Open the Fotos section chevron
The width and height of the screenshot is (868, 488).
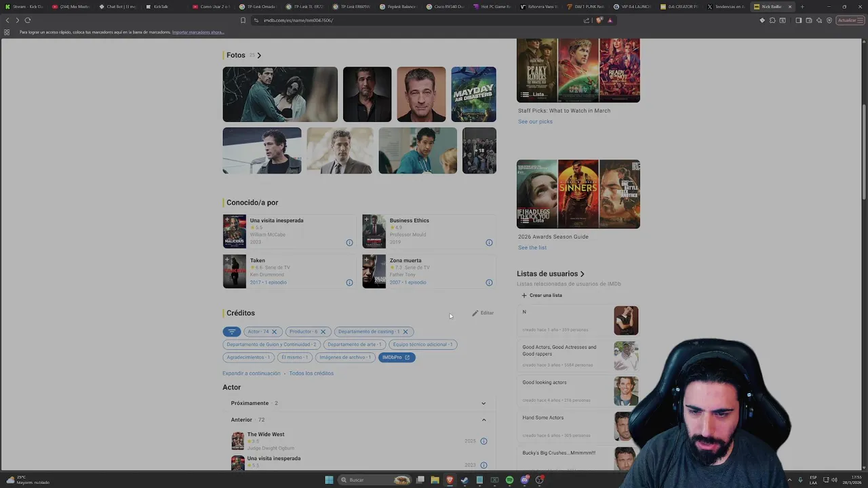(x=259, y=56)
